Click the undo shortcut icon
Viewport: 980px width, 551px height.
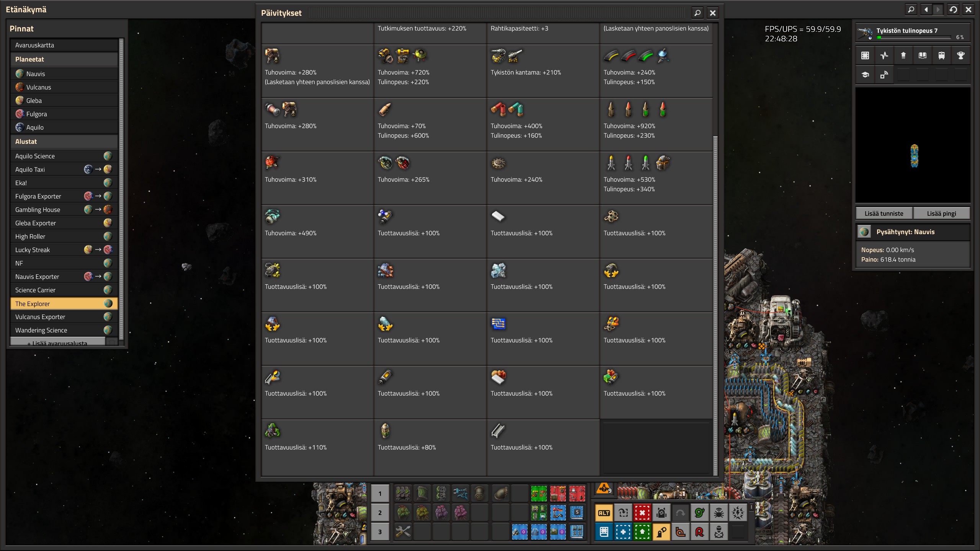coord(680,513)
